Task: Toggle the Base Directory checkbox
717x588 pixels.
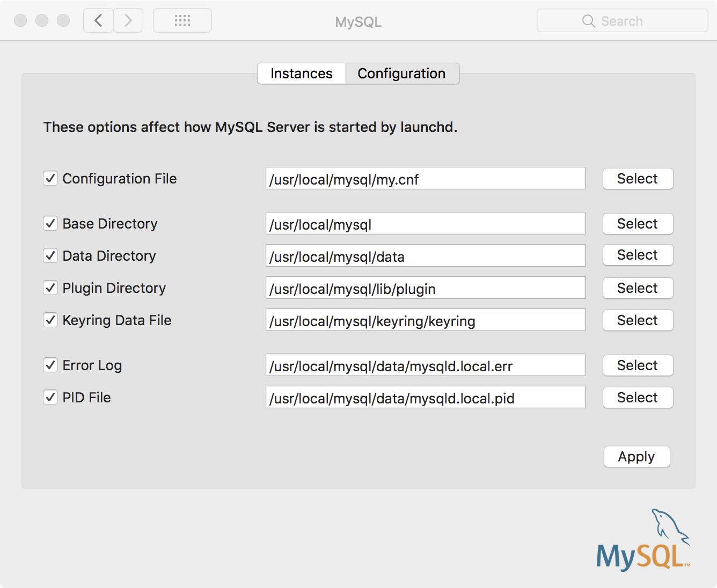Action: 50,223
